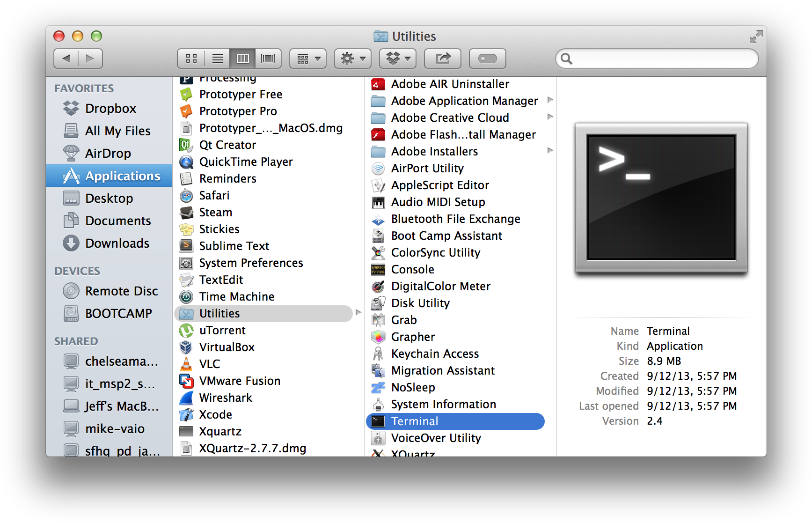Click the Stickies icon
812x523 pixels.
[x=186, y=229]
